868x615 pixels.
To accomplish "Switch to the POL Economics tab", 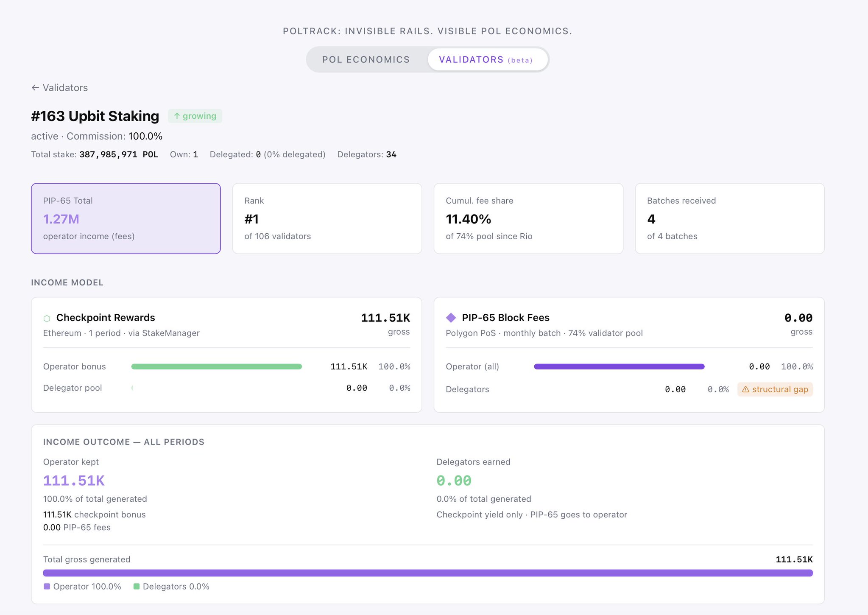I will tap(366, 59).
